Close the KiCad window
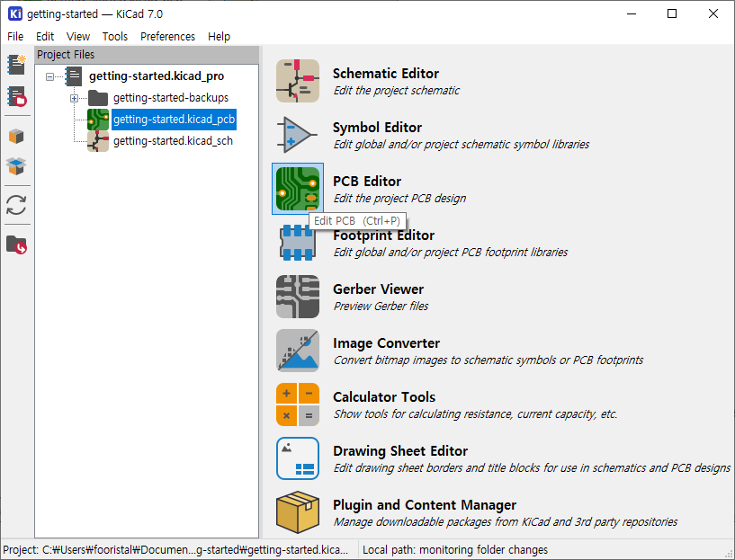This screenshot has height=560, width=735. [713, 13]
